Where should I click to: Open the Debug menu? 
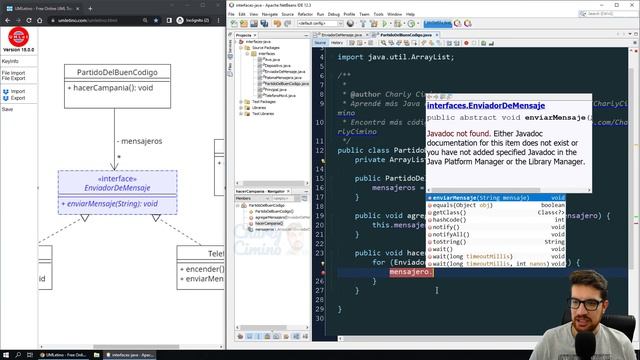click(333, 14)
